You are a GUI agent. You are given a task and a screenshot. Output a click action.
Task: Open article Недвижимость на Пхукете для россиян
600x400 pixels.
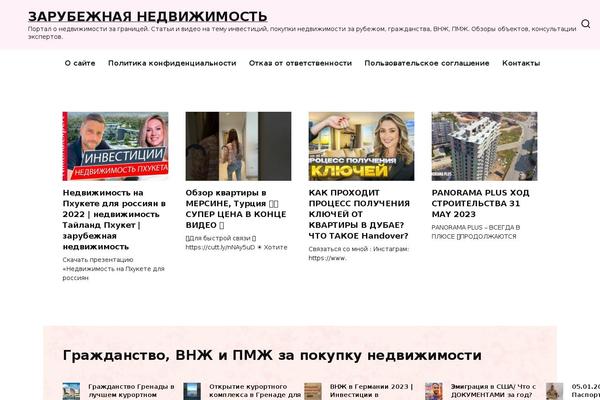pos(114,220)
